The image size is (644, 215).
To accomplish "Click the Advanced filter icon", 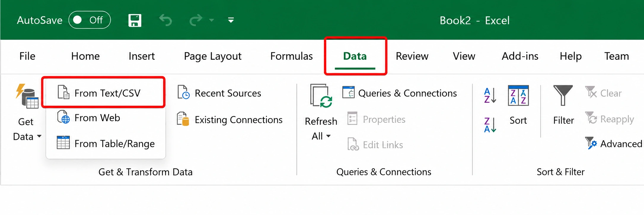I will click(591, 143).
